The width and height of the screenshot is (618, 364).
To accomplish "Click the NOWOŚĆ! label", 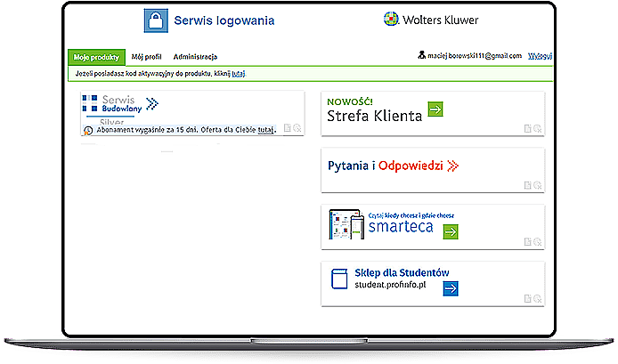I will tap(350, 101).
